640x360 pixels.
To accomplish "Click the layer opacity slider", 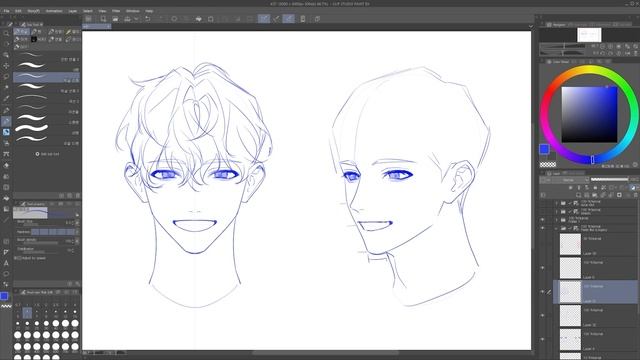I will point(609,179).
